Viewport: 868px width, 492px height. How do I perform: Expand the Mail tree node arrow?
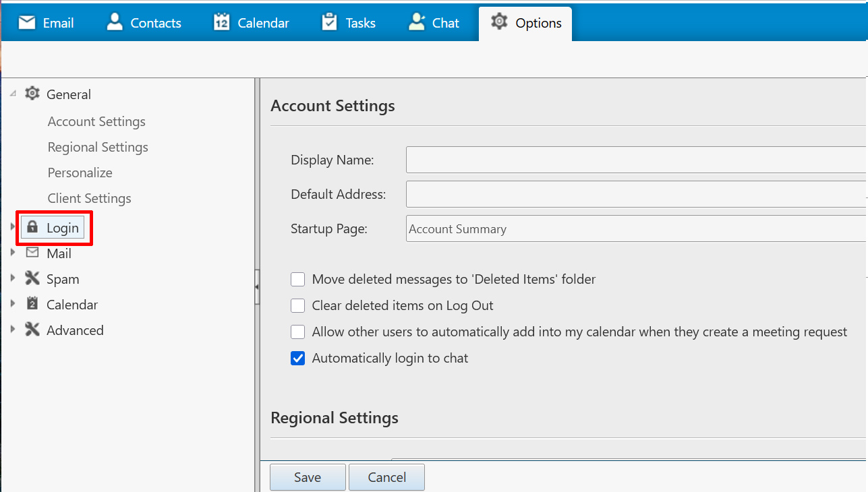point(13,253)
